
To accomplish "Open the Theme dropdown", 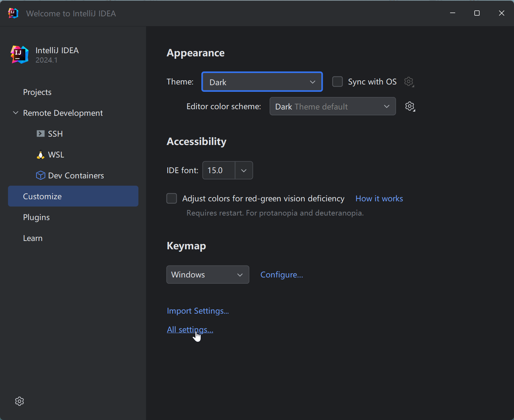I will [x=262, y=82].
